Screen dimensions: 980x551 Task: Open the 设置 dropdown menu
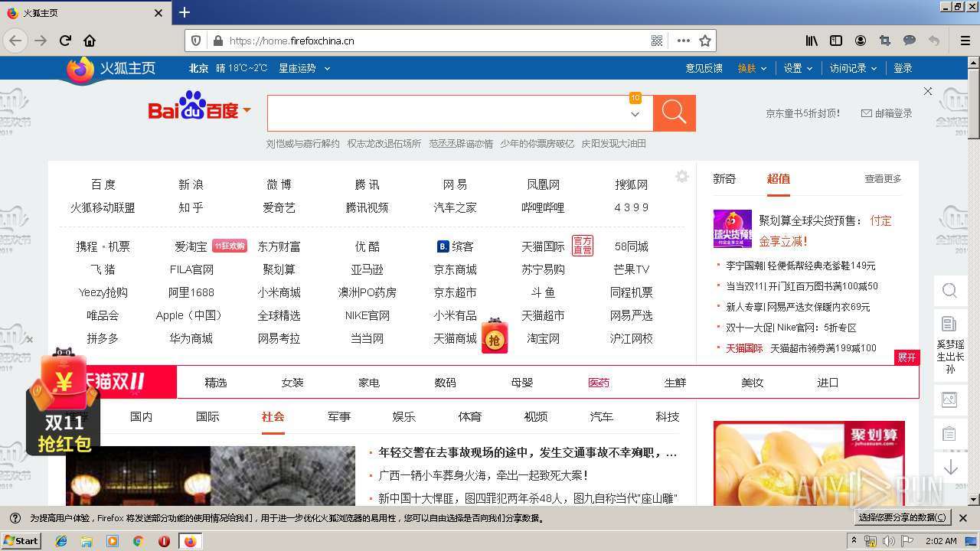click(798, 68)
